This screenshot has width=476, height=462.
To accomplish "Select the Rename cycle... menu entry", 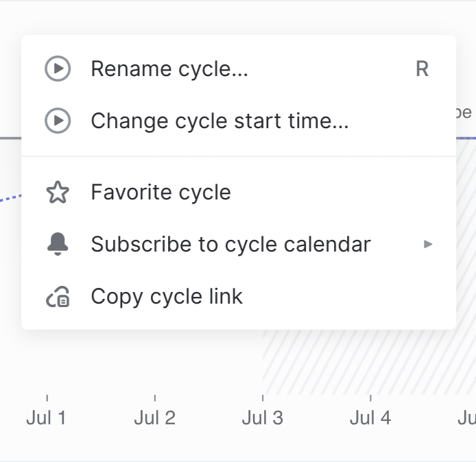I will [x=169, y=69].
